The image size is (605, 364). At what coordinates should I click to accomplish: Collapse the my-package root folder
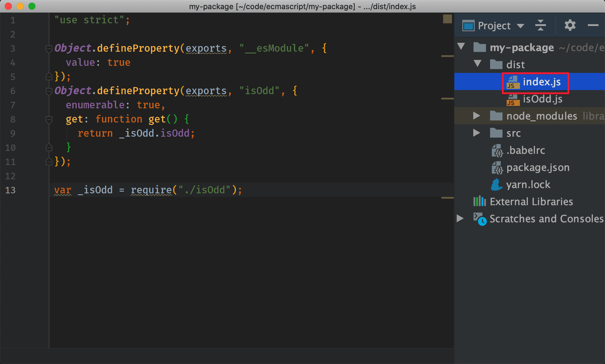[461, 47]
